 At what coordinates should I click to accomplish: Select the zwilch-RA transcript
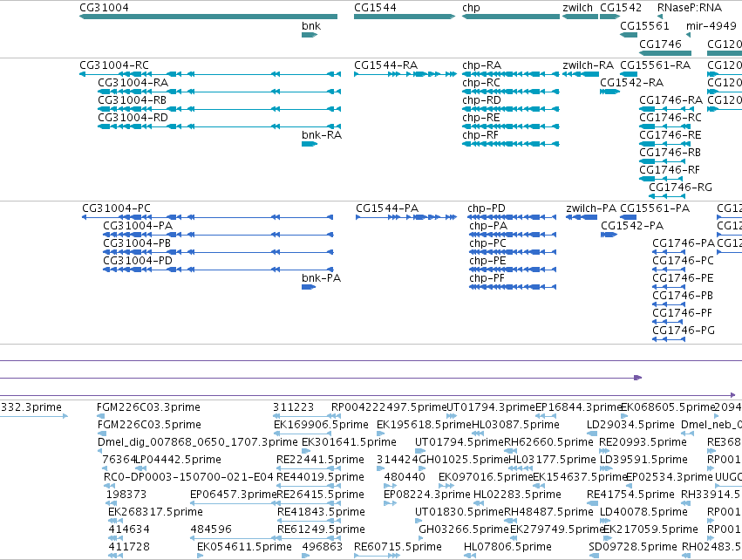click(x=581, y=74)
